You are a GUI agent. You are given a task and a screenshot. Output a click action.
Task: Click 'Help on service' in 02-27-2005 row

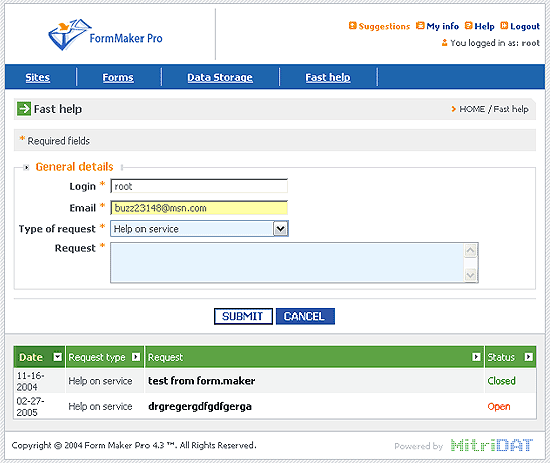[x=100, y=406]
